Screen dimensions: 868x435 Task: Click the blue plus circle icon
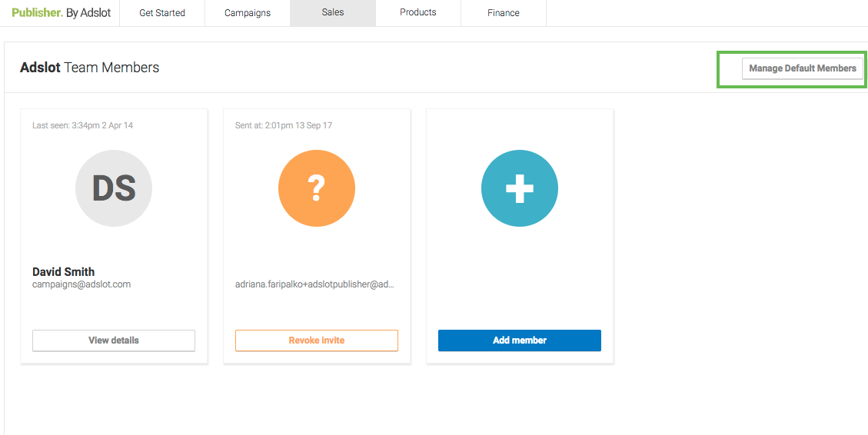[x=519, y=188]
